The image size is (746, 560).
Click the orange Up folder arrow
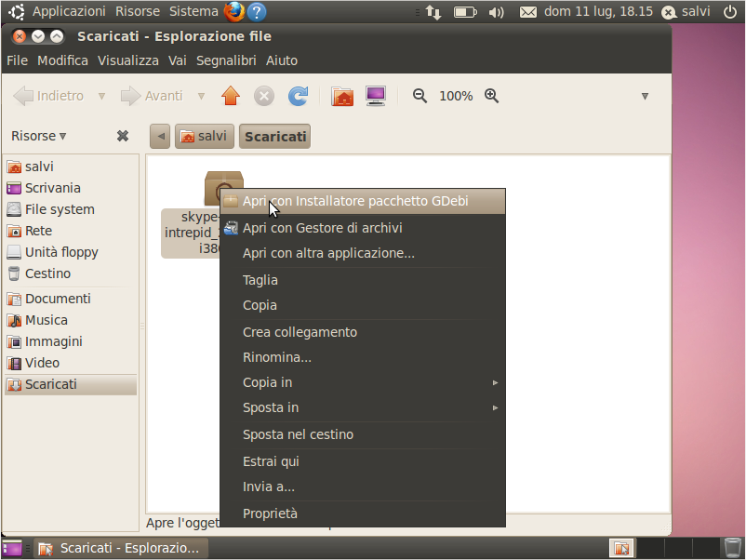click(x=231, y=96)
